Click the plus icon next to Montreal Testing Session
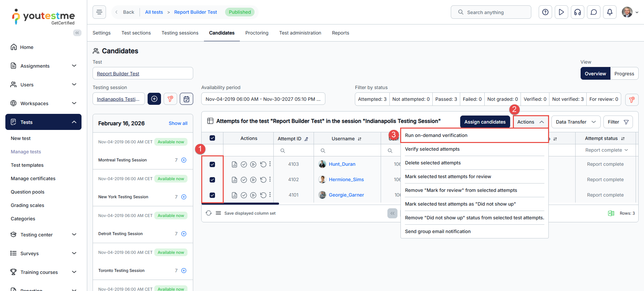 coord(184,160)
